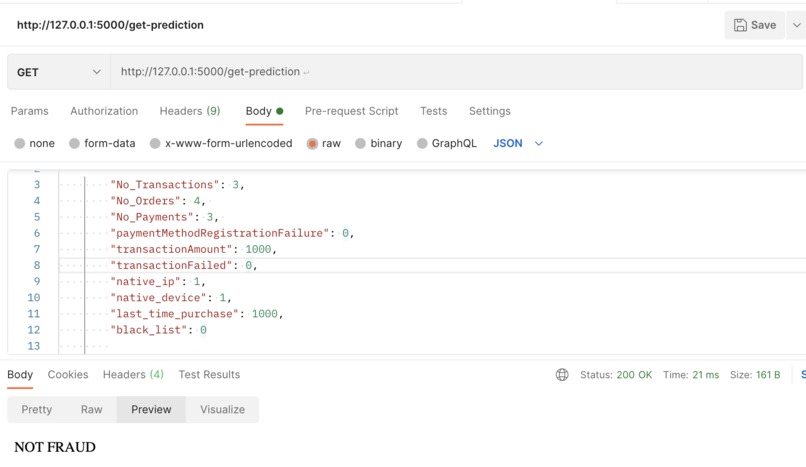
Task: Go to Pre-request Script tab
Action: (x=352, y=111)
